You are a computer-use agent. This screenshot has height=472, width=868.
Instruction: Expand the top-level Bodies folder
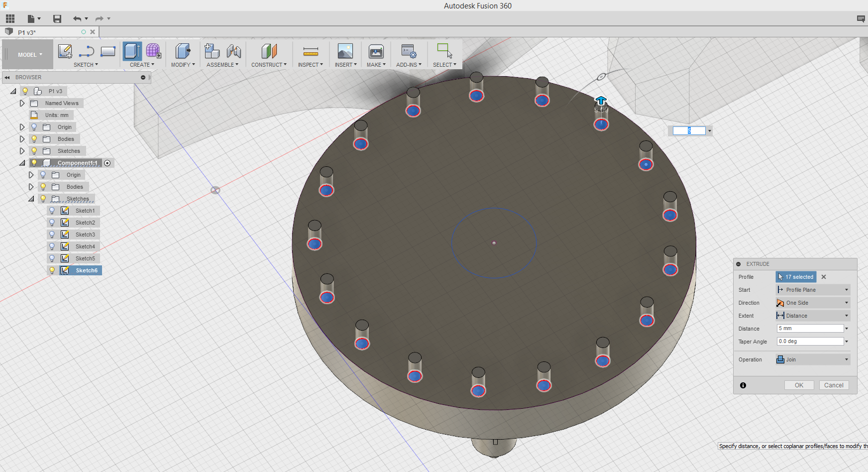click(22, 139)
